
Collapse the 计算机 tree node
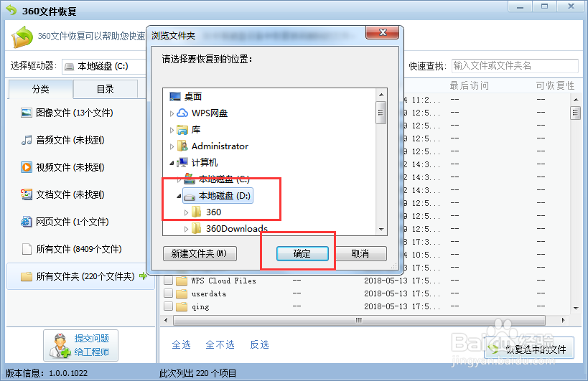click(x=172, y=163)
